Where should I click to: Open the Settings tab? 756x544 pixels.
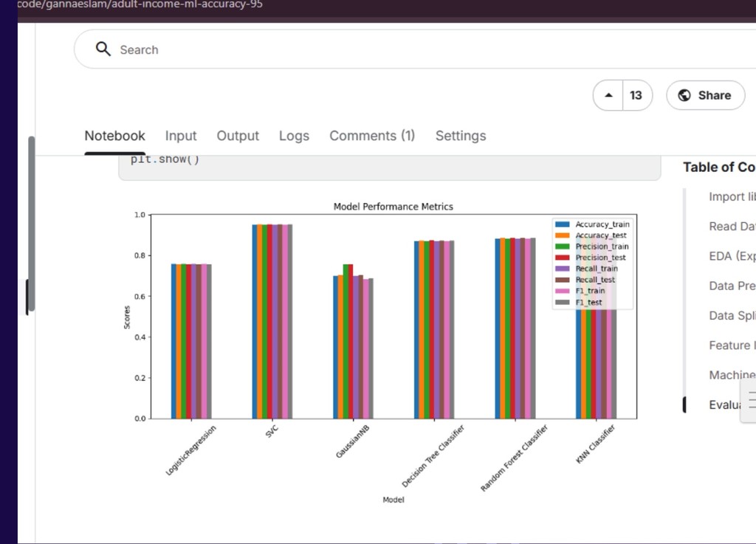(x=461, y=136)
